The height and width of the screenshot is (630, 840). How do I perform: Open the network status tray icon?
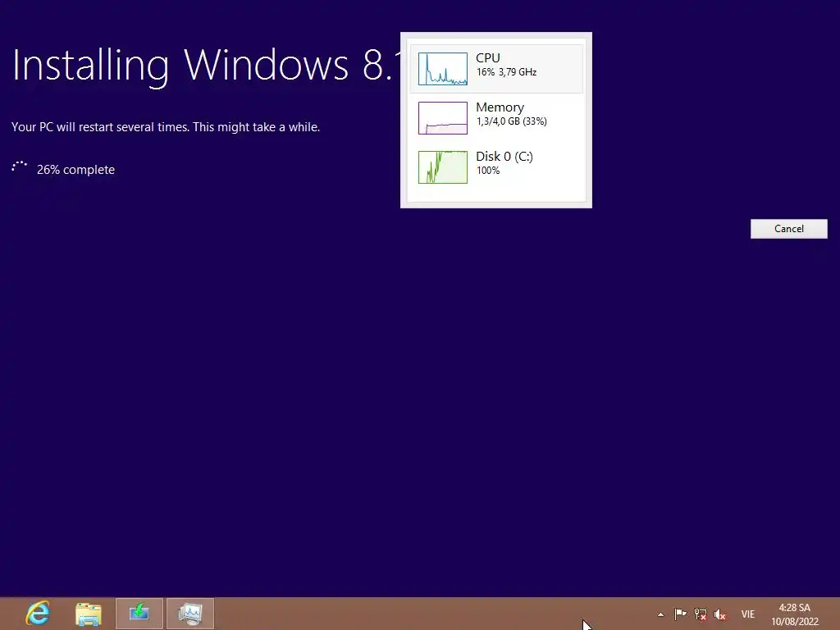(701, 614)
